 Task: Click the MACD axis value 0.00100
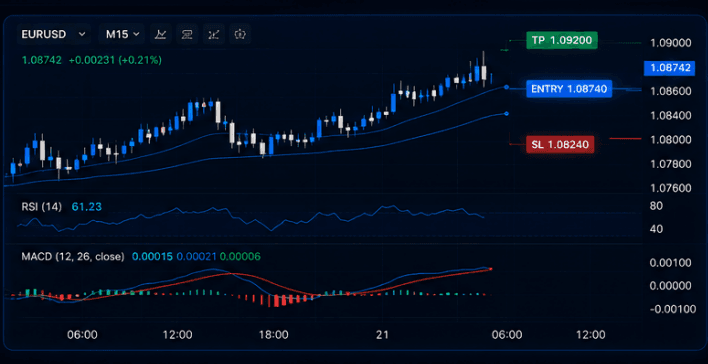(x=672, y=262)
